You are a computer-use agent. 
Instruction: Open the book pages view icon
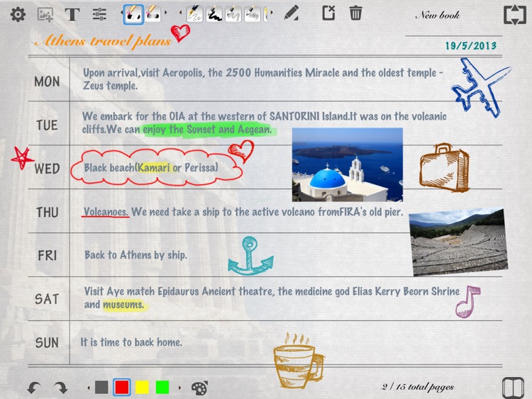coord(514,388)
